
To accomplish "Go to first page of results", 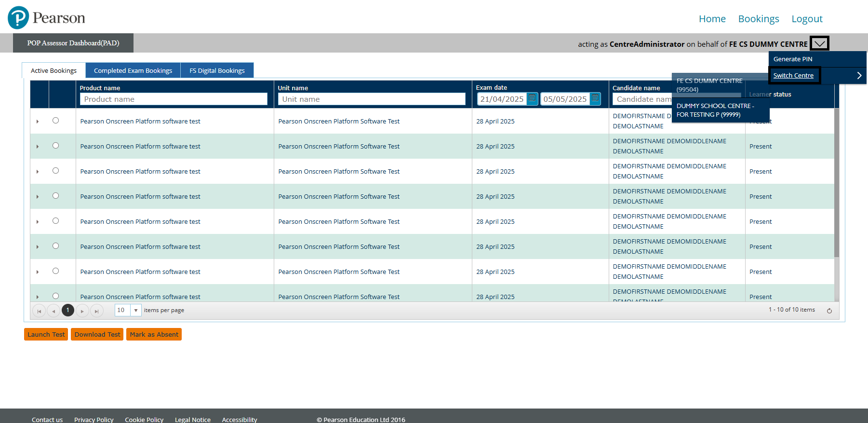I will [39, 311].
